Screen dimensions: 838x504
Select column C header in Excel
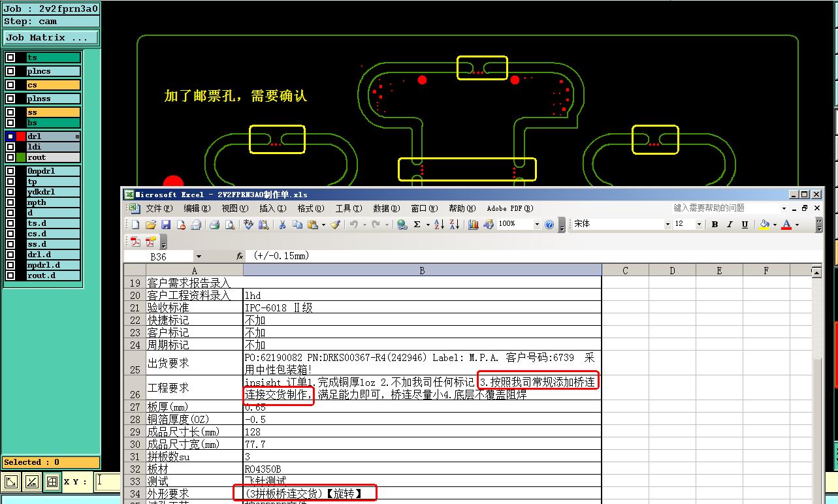(625, 270)
